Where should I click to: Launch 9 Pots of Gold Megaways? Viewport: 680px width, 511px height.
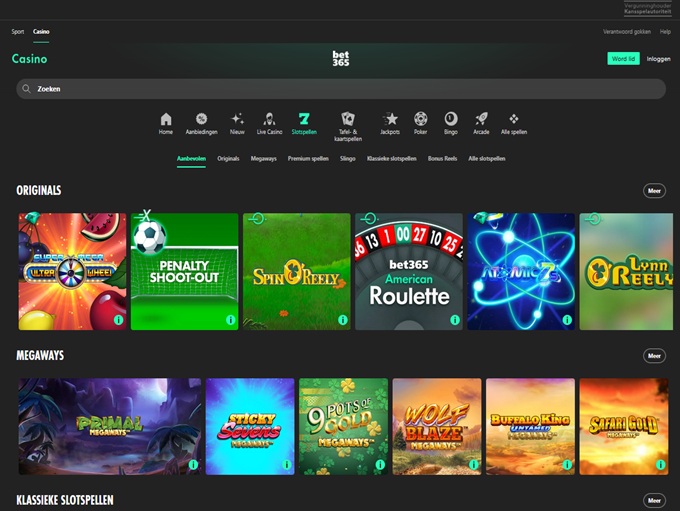pyautogui.click(x=343, y=426)
